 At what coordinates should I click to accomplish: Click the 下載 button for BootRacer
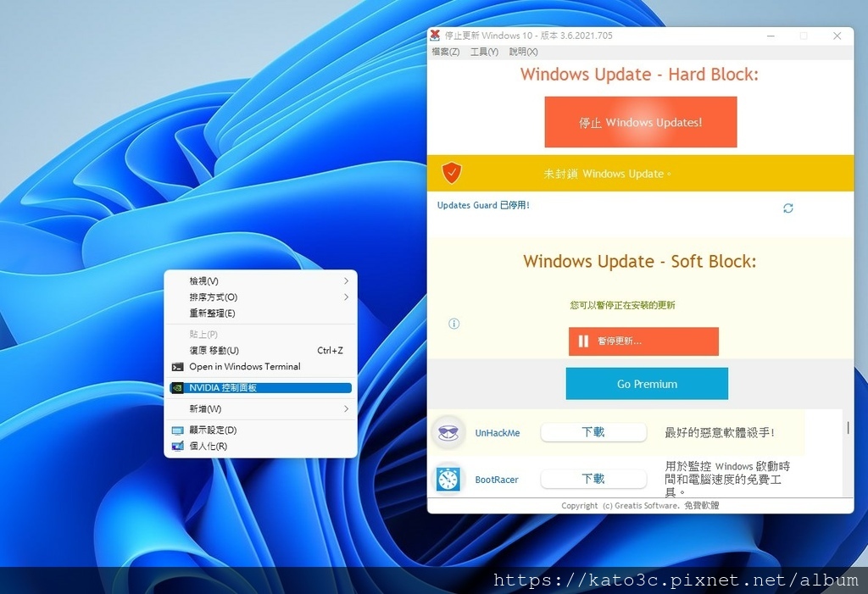[x=593, y=479]
